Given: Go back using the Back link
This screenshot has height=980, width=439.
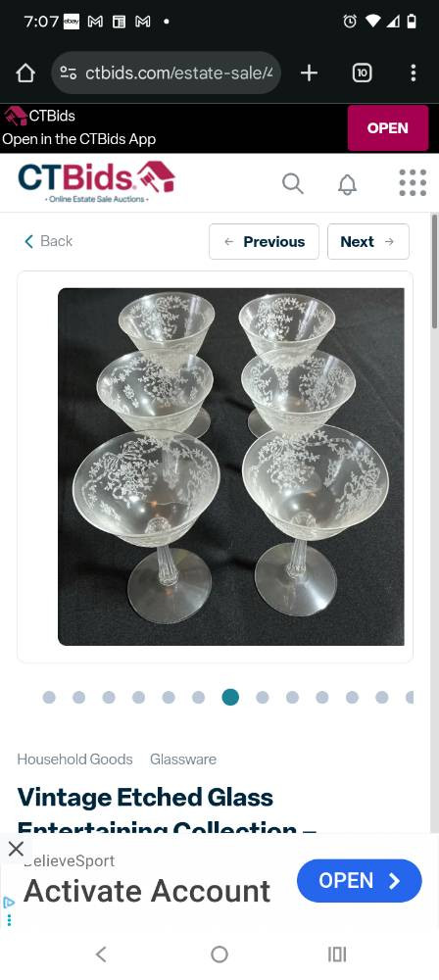Looking at the screenshot, I should (48, 241).
